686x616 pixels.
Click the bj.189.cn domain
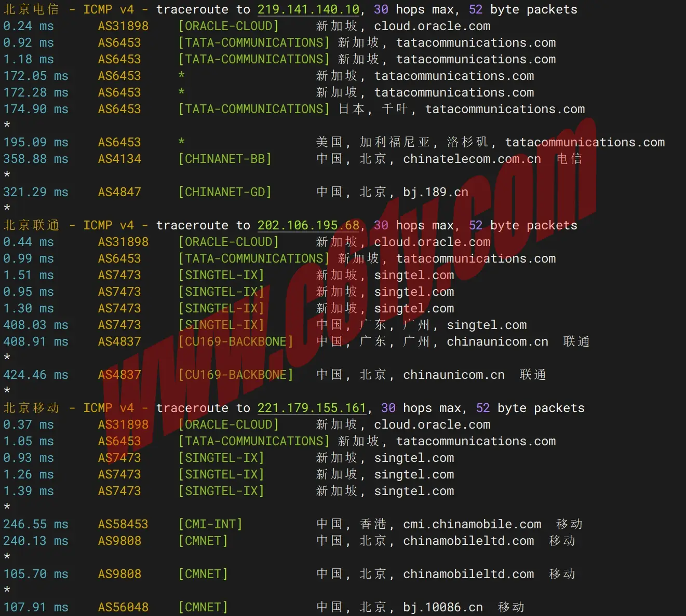coord(436,192)
